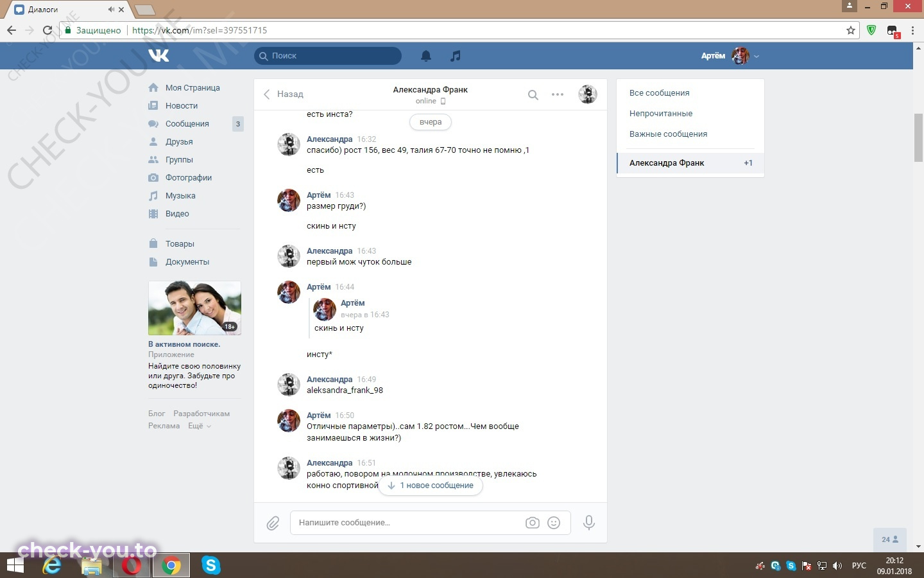The height and width of the screenshot is (578, 924).
Task: Switch the РУС input language indicator
Action: [x=859, y=566]
